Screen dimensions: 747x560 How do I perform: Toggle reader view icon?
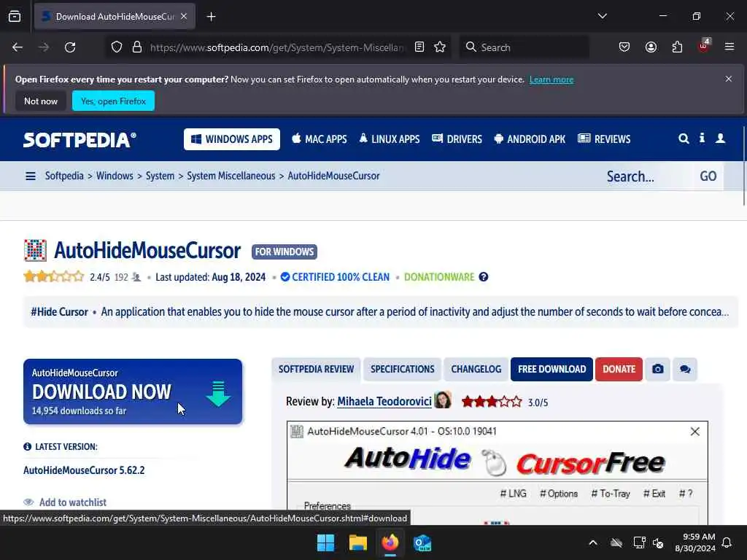coord(419,47)
